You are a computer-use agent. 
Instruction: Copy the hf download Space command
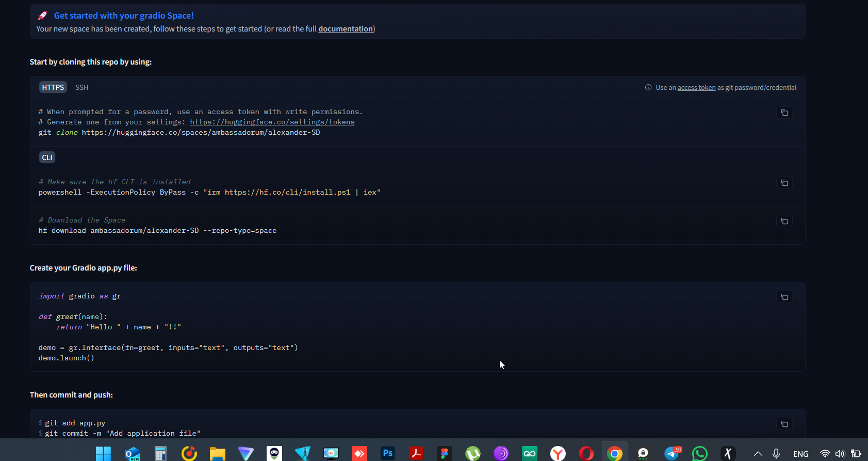[784, 221]
